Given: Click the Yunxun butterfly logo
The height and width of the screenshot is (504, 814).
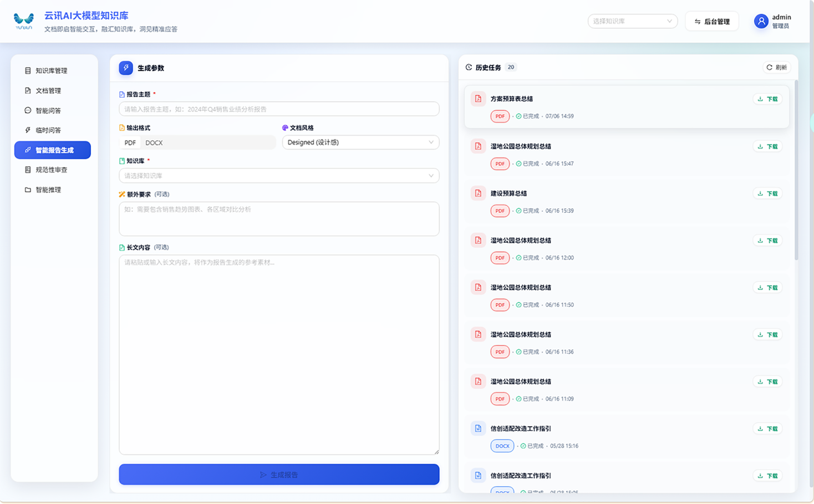Looking at the screenshot, I should pos(24,21).
